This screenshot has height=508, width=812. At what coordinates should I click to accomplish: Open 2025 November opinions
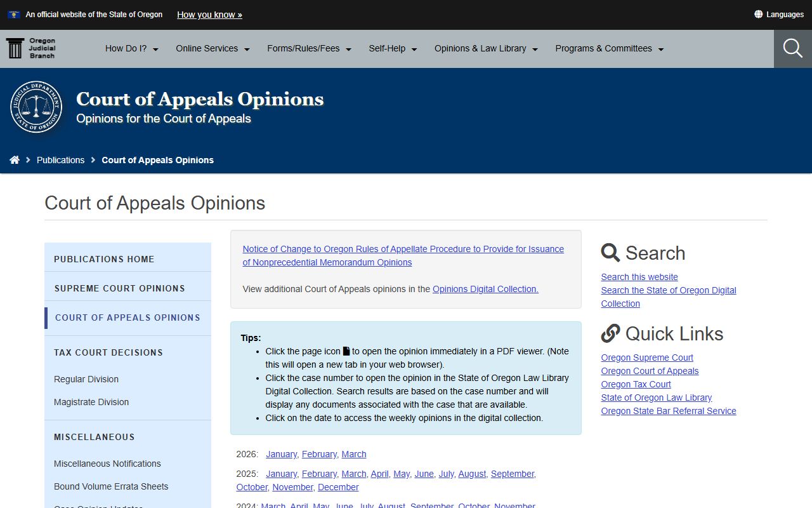click(x=292, y=487)
